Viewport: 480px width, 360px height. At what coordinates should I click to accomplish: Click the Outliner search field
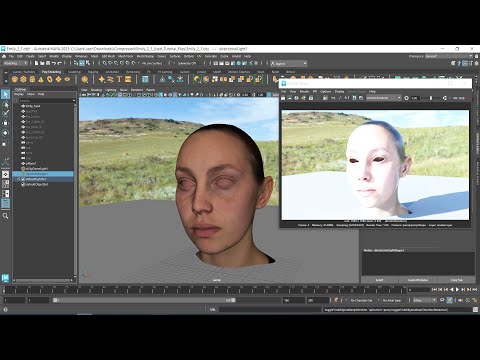coord(46,100)
